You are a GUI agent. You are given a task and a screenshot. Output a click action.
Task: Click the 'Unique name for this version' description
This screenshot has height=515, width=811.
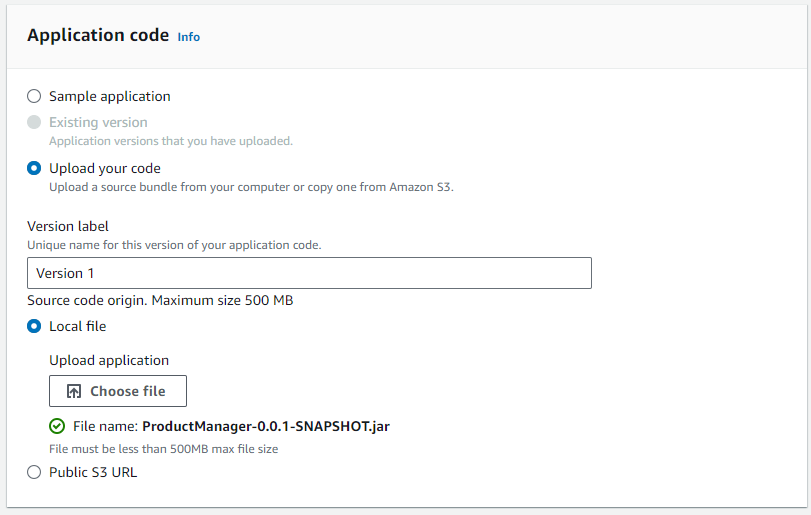click(174, 245)
